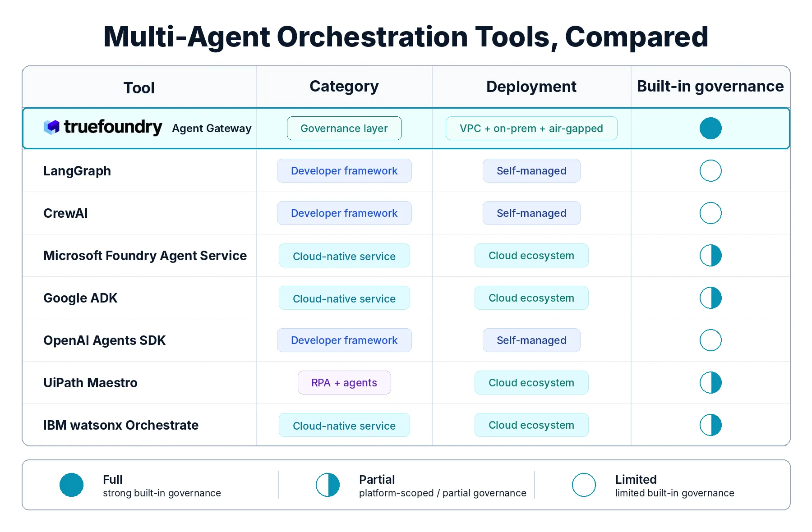Select the VPC + on-prem + air-gapped badge
This screenshot has width=812, height=532.
(531, 128)
